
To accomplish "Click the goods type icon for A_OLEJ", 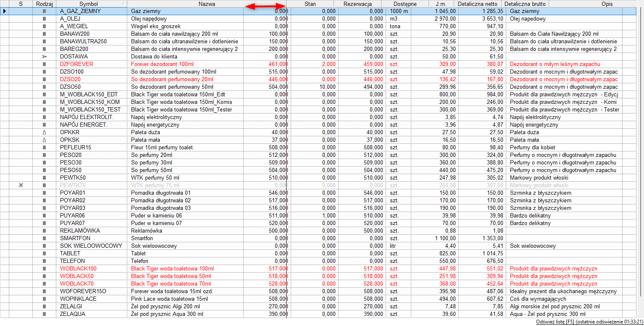I will pos(44,19).
